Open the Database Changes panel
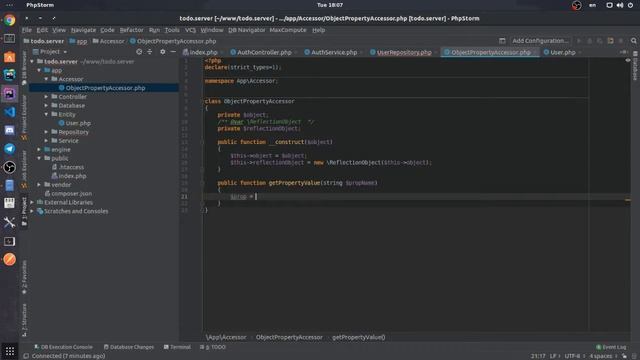 pyautogui.click(x=129, y=347)
